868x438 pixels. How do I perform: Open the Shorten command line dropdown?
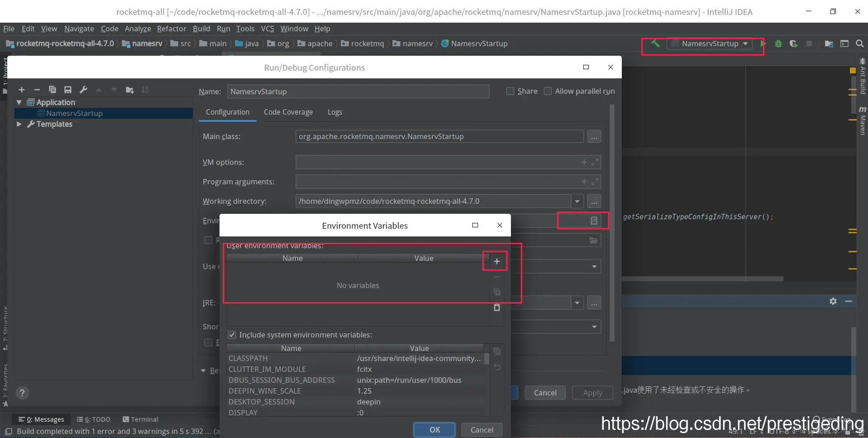pos(594,327)
